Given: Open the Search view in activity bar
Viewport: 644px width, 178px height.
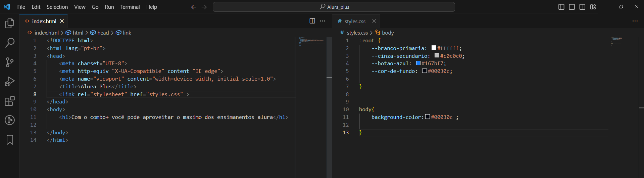Looking at the screenshot, I should click(10, 43).
